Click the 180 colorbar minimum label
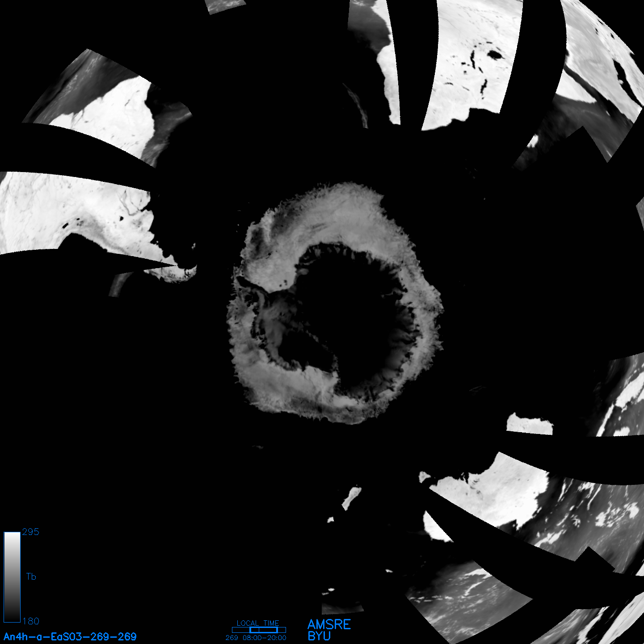Image resolution: width=644 pixels, height=644 pixels. [30, 621]
